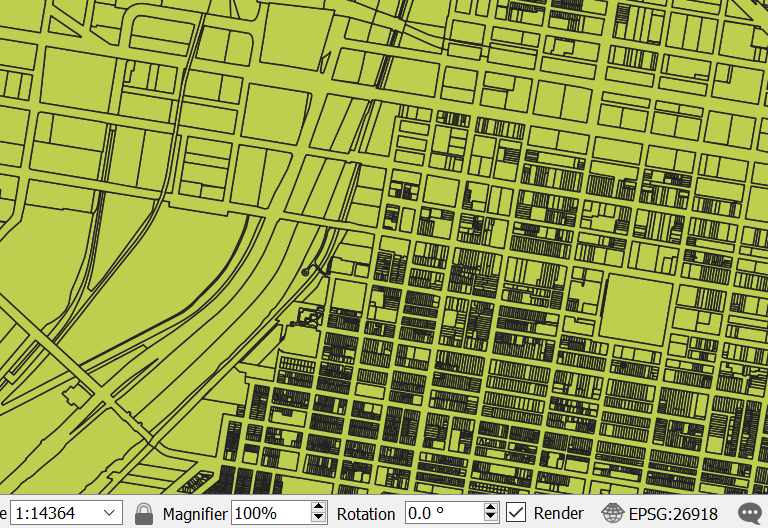Click the CRS globe icon
The width and height of the screenshot is (768, 528).
point(612,514)
